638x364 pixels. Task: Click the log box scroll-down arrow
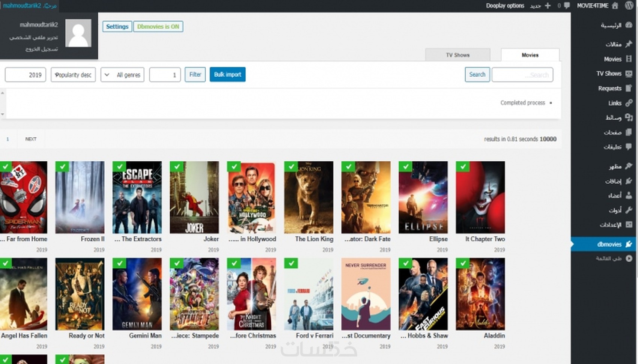3,114
